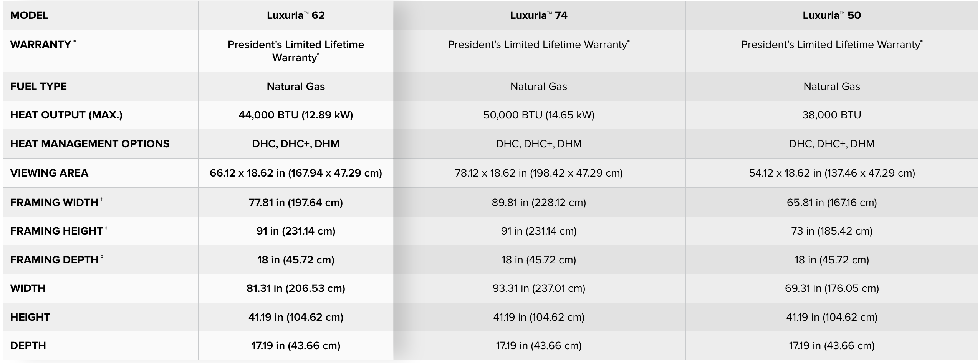Select the 38,000 BTU heat output value
Image resolution: width=980 pixels, height=363 pixels.
click(x=832, y=115)
